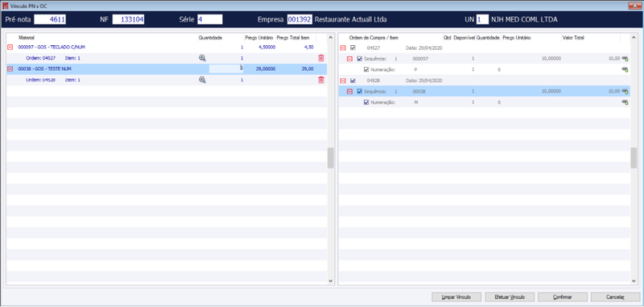The height and width of the screenshot is (307, 644).
Task: Close the Vínculo PN x OC window
Action: (636, 6)
